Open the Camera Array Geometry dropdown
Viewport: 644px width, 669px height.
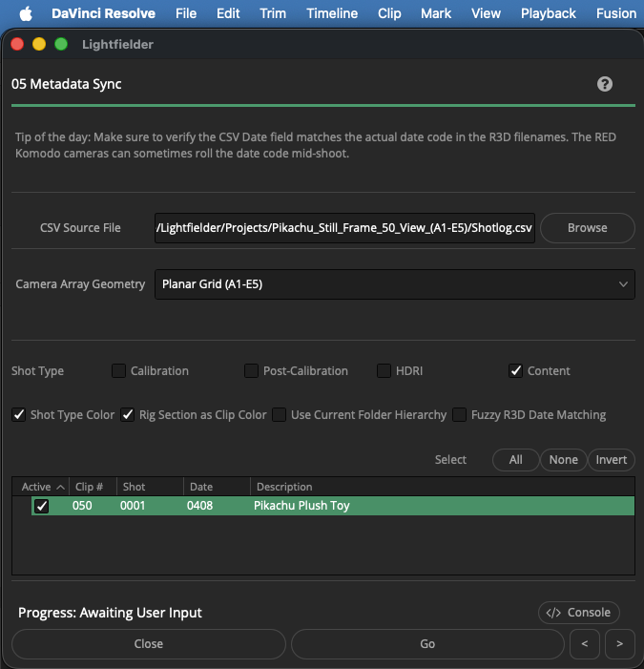(x=394, y=284)
